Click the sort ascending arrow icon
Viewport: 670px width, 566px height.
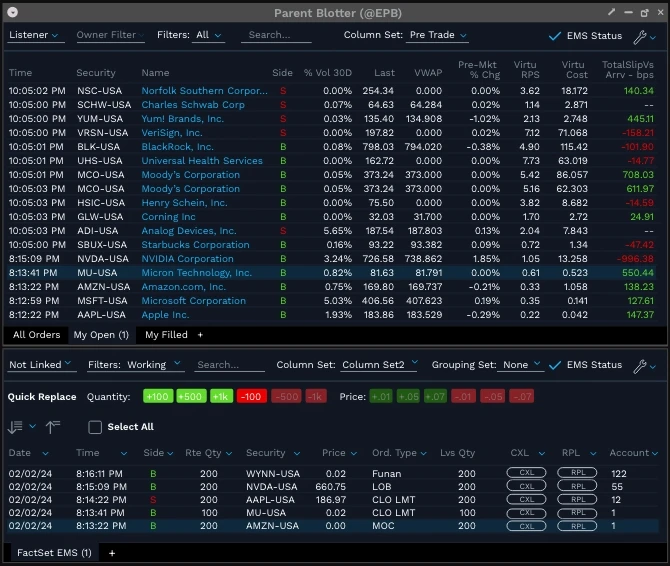53,427
